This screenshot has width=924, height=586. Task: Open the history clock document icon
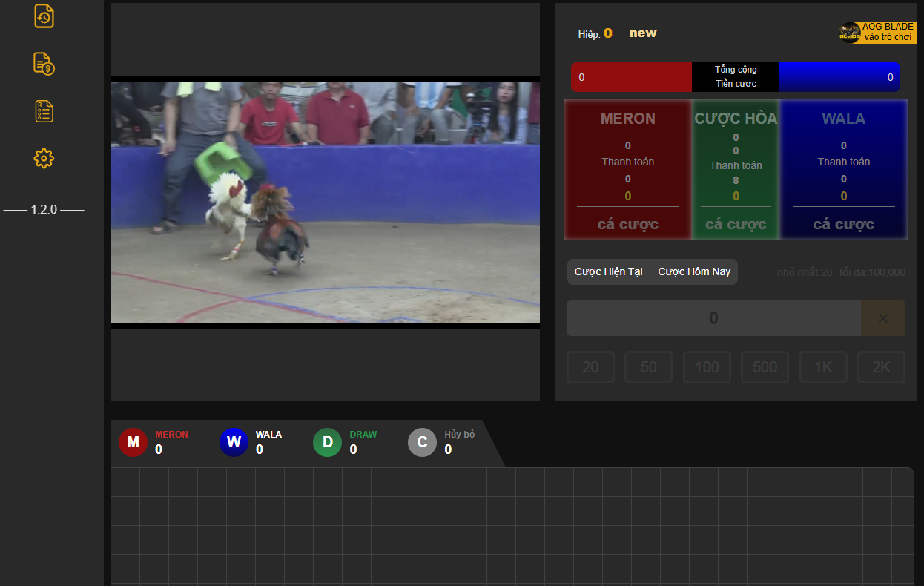pyautogui.click(x=44, y=16)
